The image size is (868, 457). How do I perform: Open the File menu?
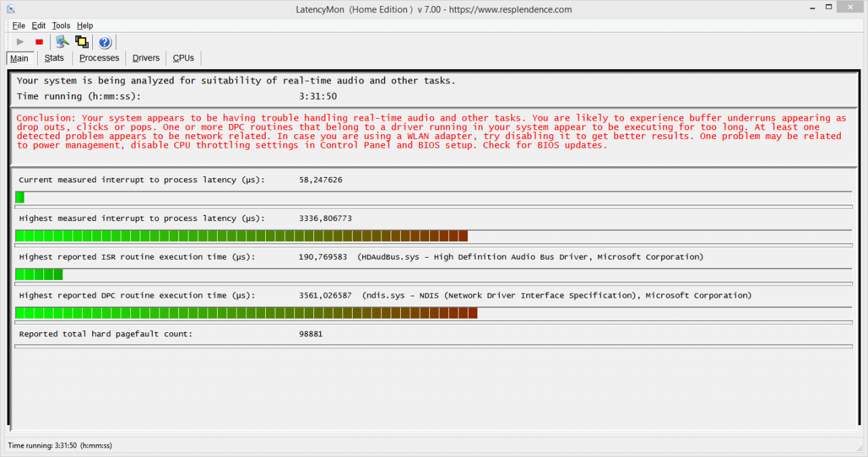[x=19, y=26]
